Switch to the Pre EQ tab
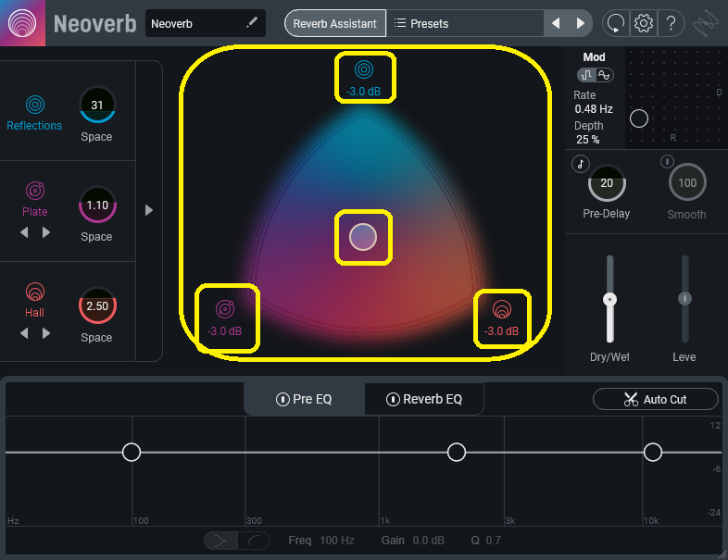This screenshot has width=728, height=560. 304,400
